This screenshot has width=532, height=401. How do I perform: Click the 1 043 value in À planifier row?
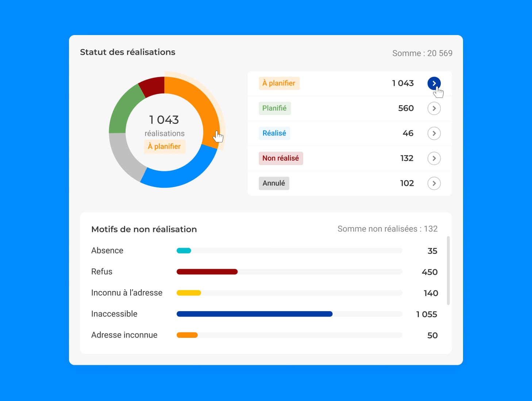click(403, 83)
